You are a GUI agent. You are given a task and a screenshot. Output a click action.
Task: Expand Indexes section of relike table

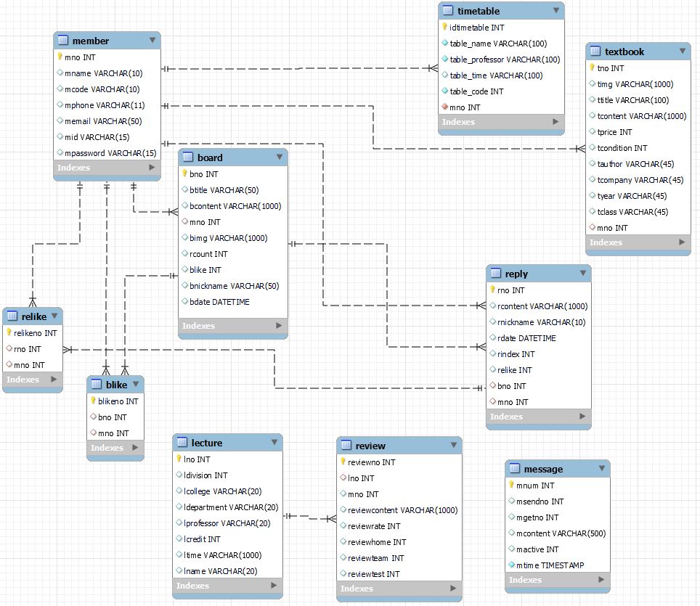coord(54,380)
